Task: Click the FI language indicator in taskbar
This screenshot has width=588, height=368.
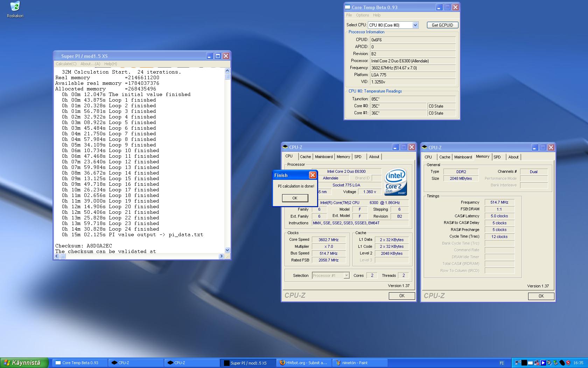Action: point(502,363)
